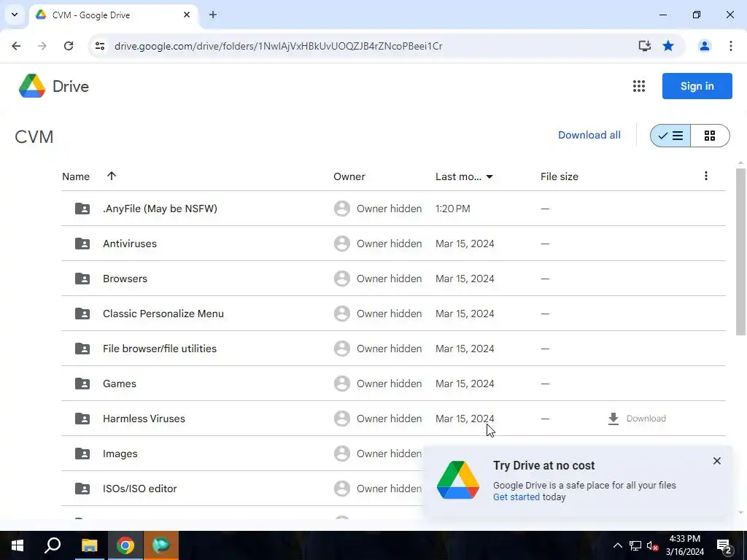Click the owner avatar in the Antiviruses row
Viewport: 747px width, 560px height.
341,244
